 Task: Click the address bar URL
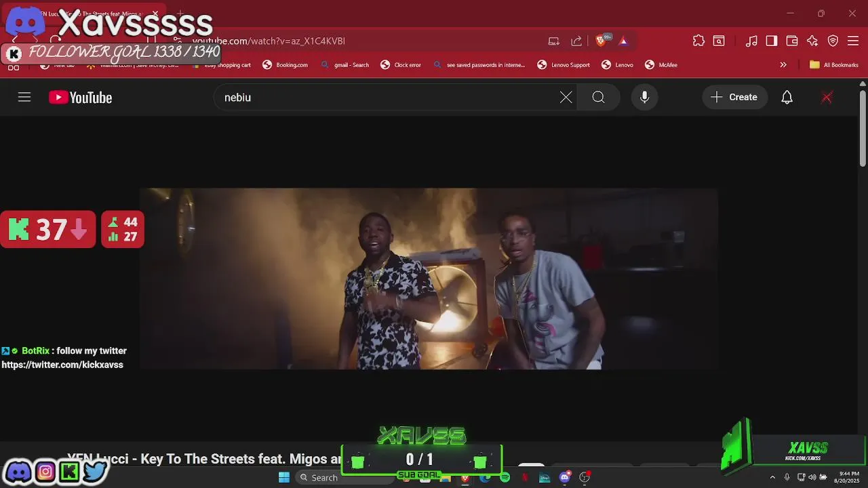click(269, 41)
